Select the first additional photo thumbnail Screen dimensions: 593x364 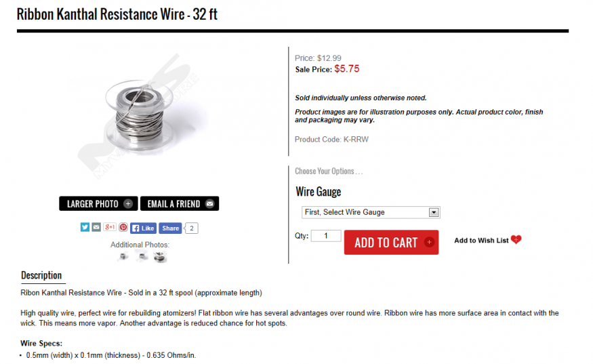pos(123,256)
